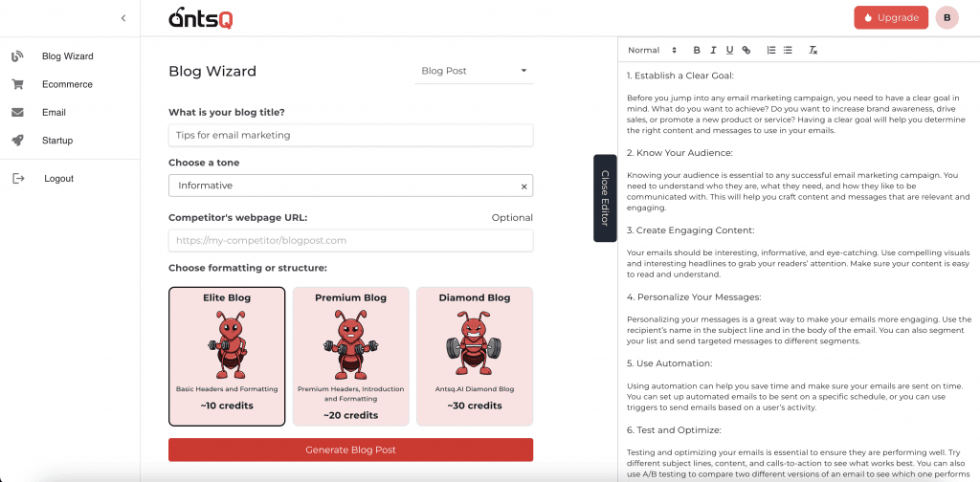Collapse the sidebar with the chevron arrow
Viewport: 980px width, 482px height.
(x=123, y=18)
